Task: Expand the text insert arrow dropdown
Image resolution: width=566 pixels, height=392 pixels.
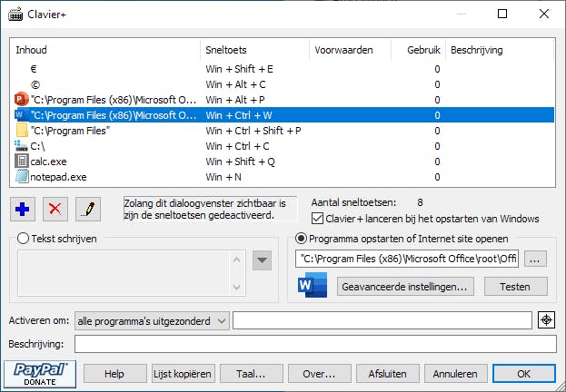Action: (x=262, y=260)
